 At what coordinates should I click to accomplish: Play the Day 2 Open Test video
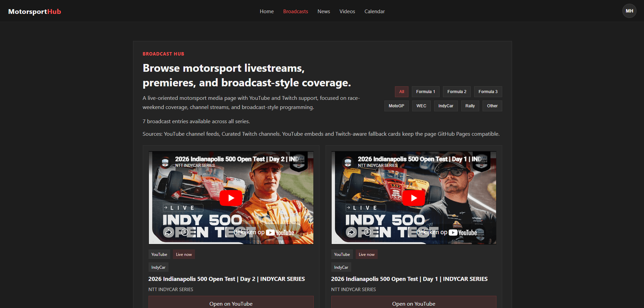point(231,198)
